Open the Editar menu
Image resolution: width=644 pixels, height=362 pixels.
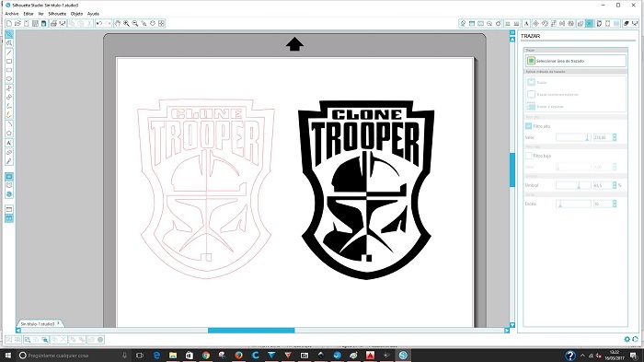tap(29, 14)
